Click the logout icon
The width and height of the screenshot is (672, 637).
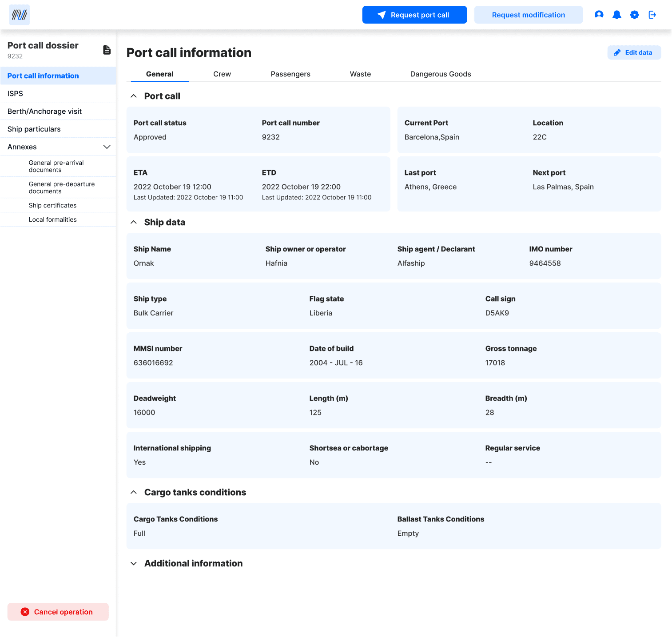click(x=652, y=15)
